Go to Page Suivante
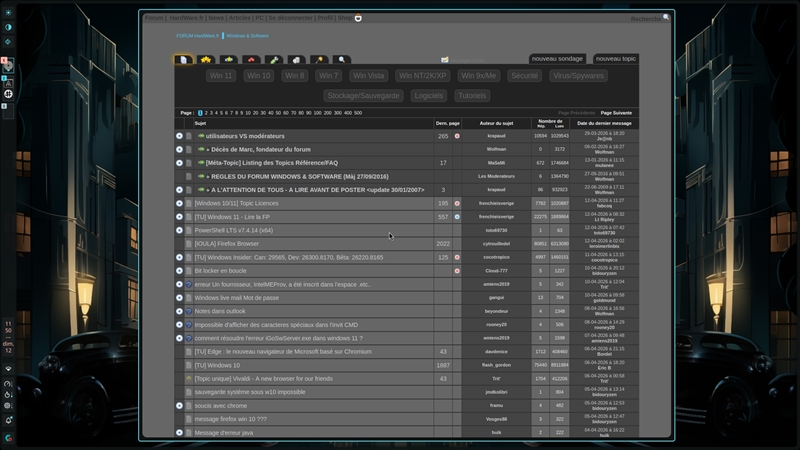800x450 pixels. 616,113
